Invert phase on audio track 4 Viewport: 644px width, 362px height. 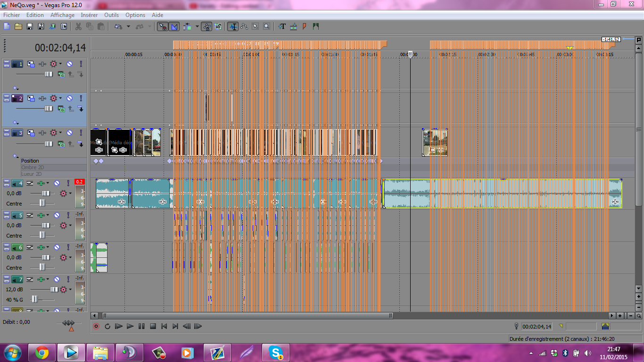coord(29,183)
